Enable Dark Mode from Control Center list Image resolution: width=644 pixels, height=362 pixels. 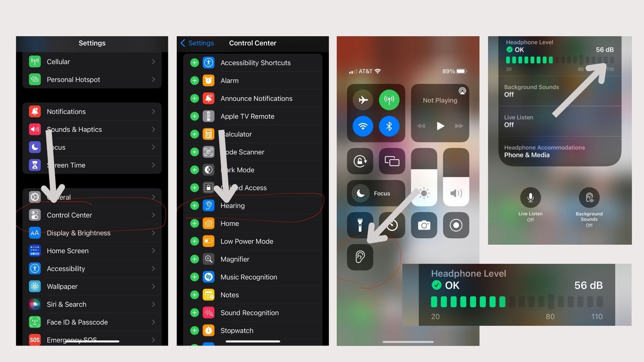point(193,169)
